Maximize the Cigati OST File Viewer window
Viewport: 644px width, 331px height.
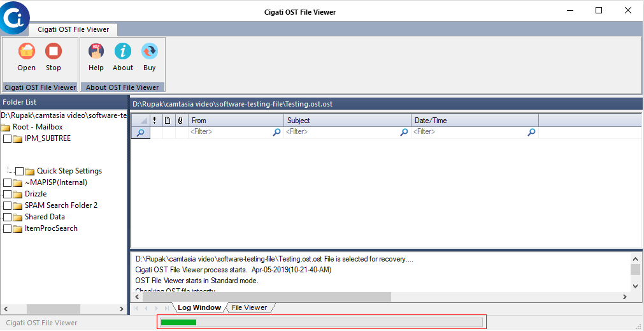[x=599, y=11]
